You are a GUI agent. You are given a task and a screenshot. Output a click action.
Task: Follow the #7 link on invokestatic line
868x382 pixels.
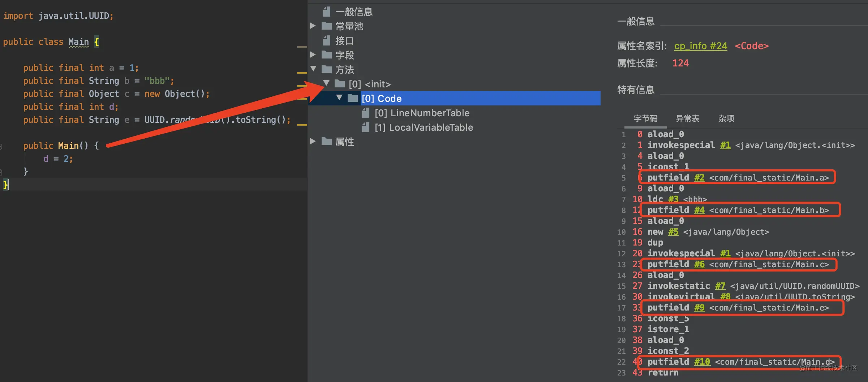(x=720, y=286)
